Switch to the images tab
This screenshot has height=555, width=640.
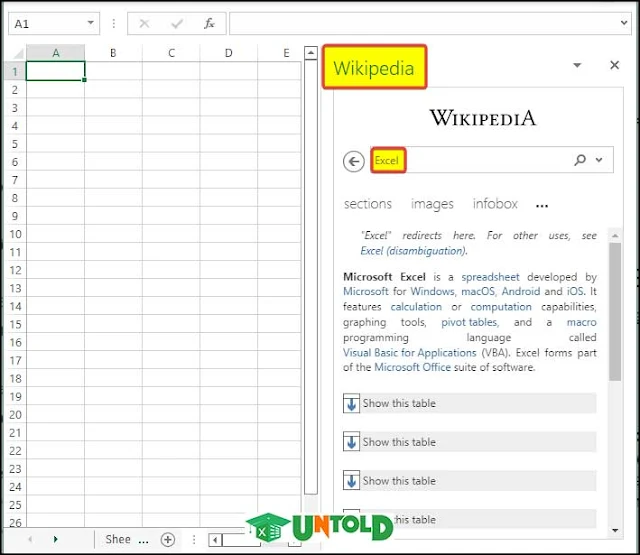click(x=432, y=204)
